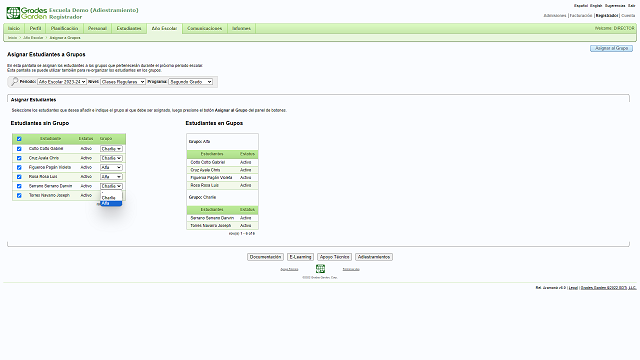Click Torres Navarro Joseph in Grupo Charlie table
This screenshot has width=640, height=360.
click(x=211, y=225)
